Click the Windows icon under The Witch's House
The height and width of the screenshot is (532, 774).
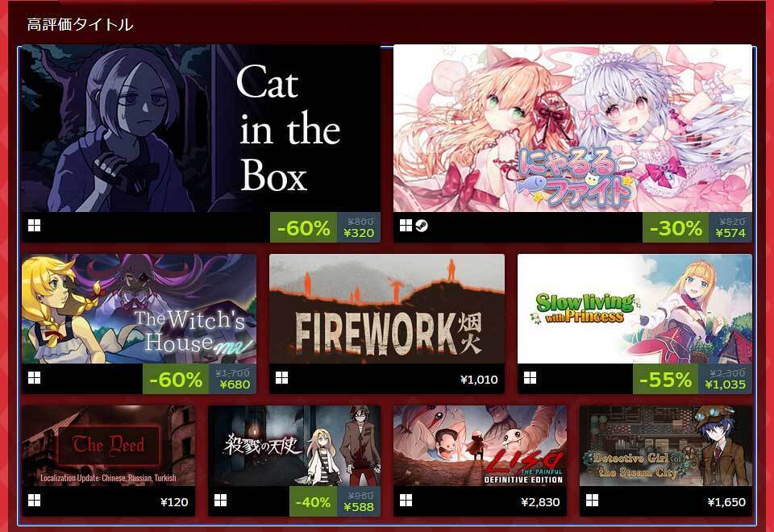[35, 378]
